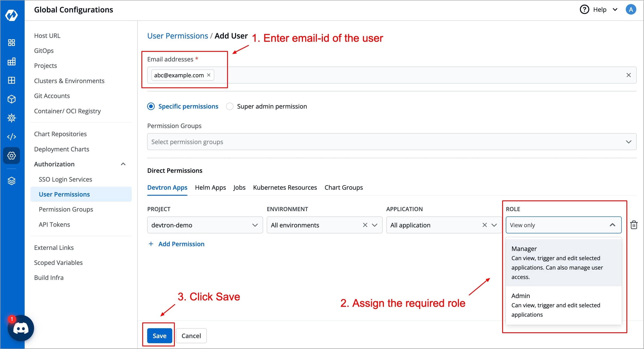Open the Global Configurations gear icon
The width and height of the screenshot is (644, 349).
11,156
